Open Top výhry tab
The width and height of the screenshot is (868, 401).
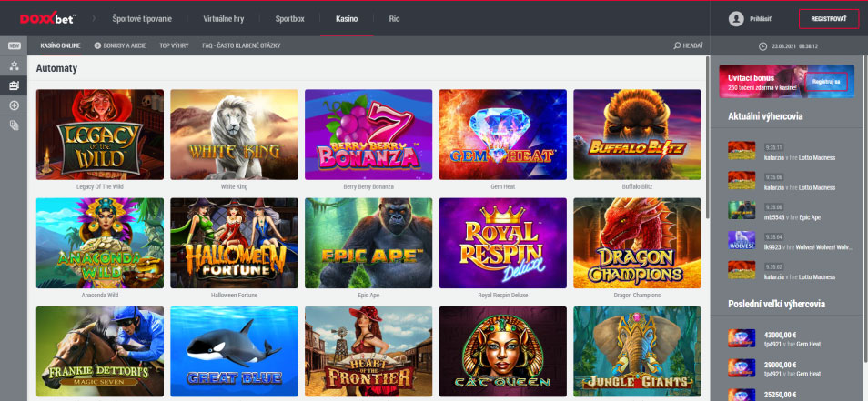pos(174,45)
